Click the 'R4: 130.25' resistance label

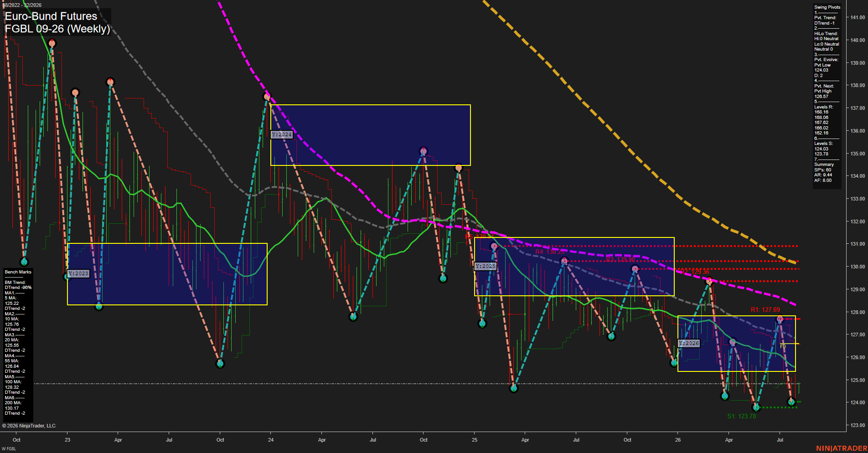[550, 252]
